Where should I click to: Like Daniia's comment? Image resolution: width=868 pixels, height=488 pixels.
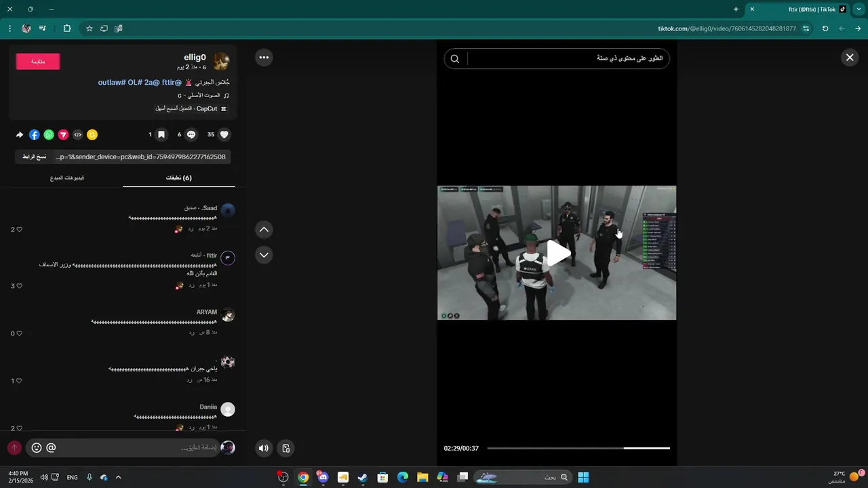(x=19, y=428)
